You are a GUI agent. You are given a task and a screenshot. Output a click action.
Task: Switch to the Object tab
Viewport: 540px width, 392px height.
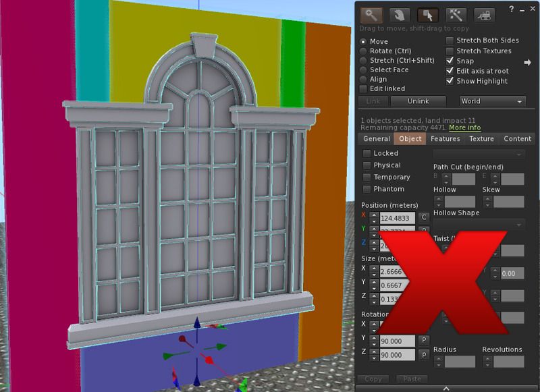click(x=410, y=139)
